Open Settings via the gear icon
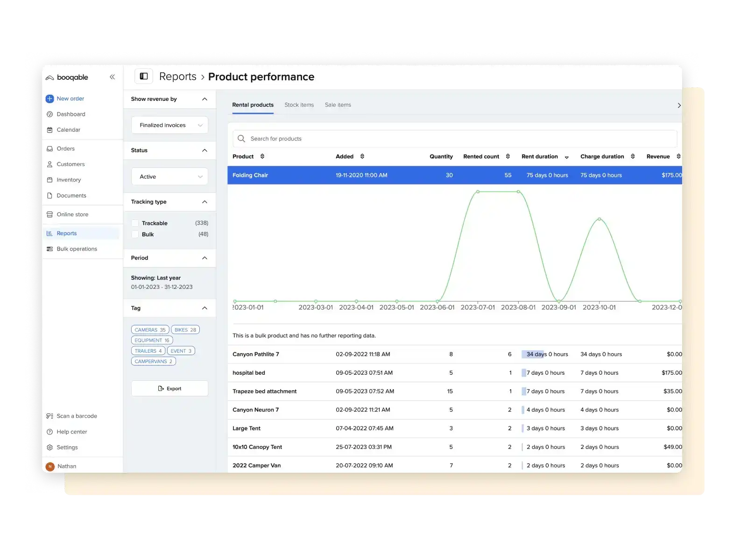This screenshot has height=560, width=747. click(x=50, y=447)
